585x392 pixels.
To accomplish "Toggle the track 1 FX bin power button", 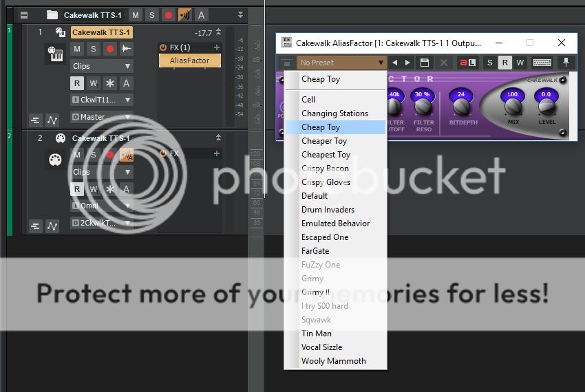I will point(163,47).
